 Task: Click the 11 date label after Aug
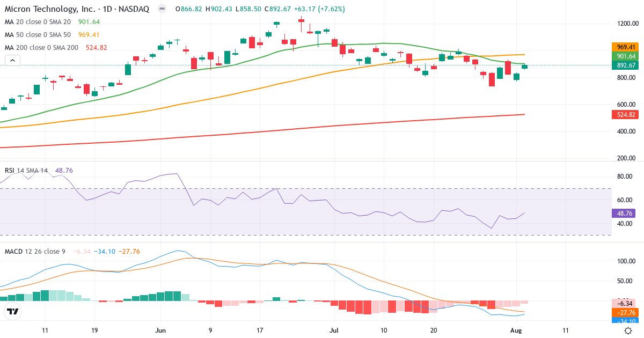point(566,330)
